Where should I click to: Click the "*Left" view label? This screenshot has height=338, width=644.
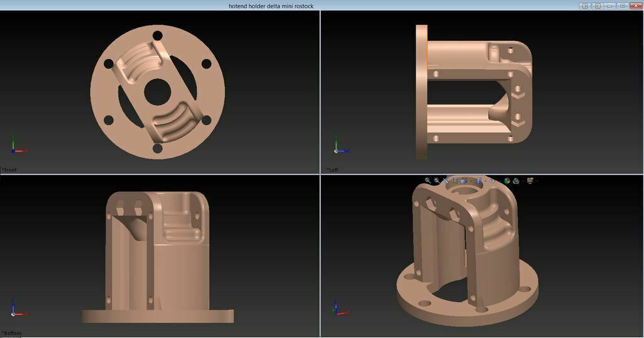click(x=332, y=170)
